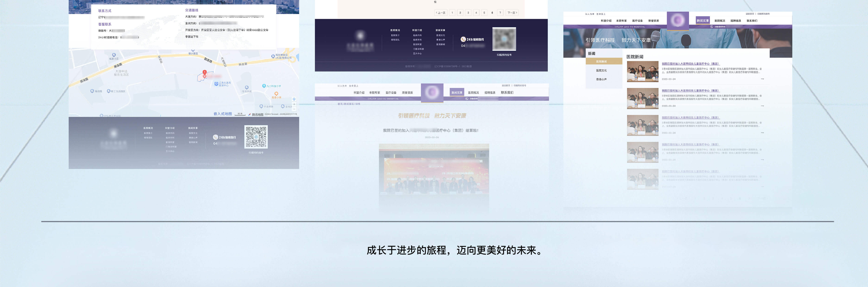Open 招聘信息 in the middle page's navigation
The width and height of the screenshot is (868, 287).
pos(490,93)
